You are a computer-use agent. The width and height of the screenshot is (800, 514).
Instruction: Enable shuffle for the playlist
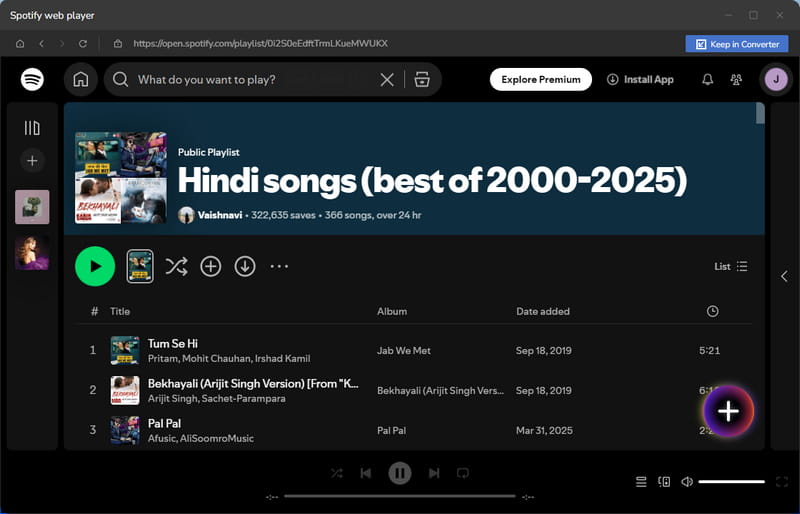pyautogui.click(x=177, y=266)
